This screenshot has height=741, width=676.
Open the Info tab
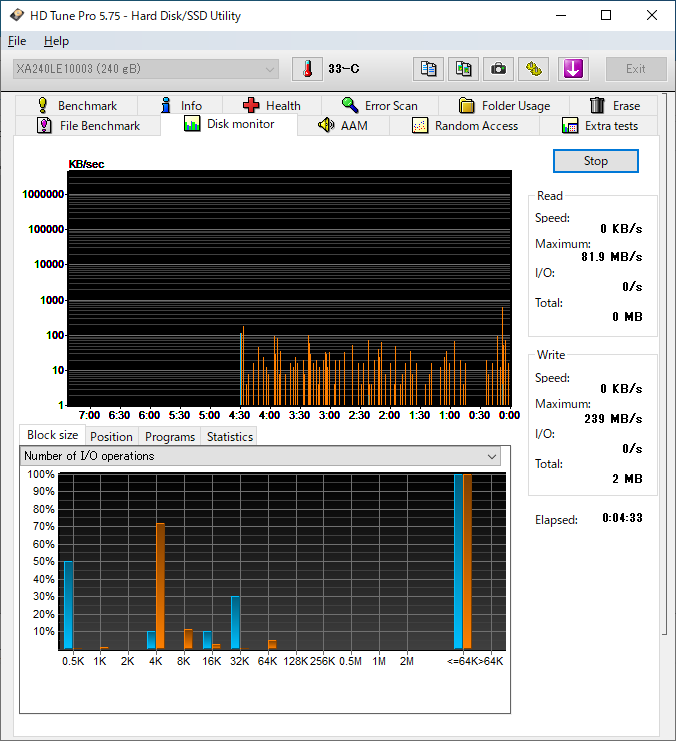(x=181, y=105)
